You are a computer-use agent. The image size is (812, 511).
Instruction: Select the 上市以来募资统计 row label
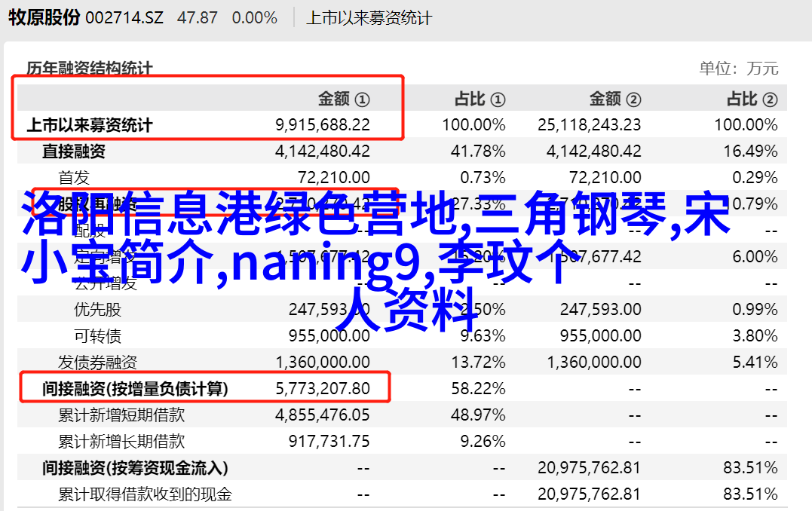point(90,125)
